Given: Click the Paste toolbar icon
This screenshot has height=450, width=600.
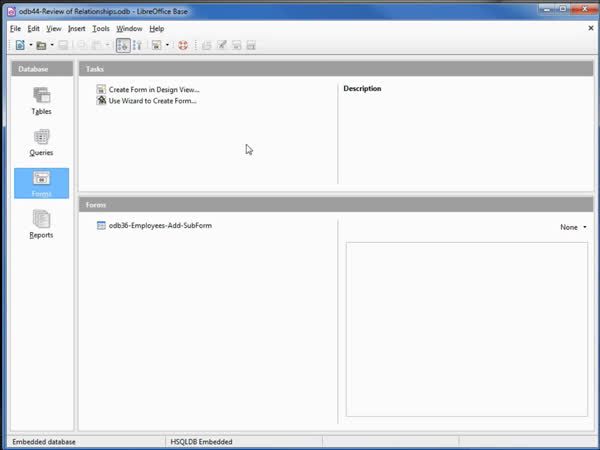Looking at the screenshot, I should 96,45.
